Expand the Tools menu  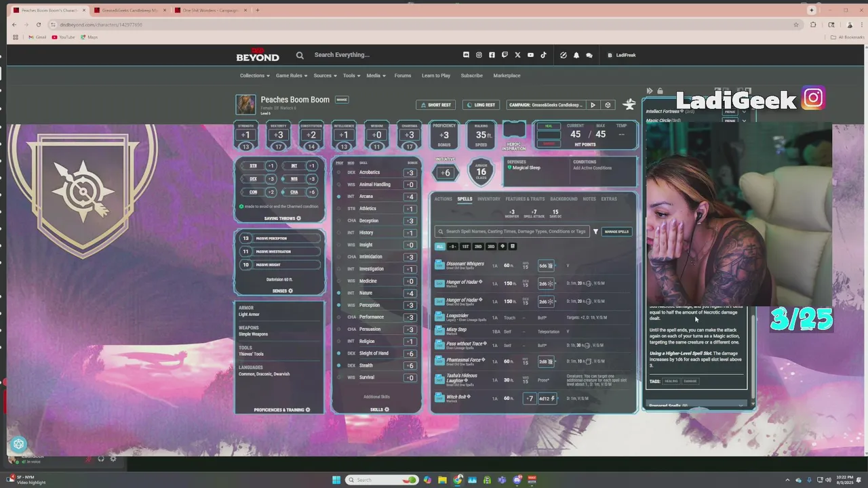(x=351, y=75)
